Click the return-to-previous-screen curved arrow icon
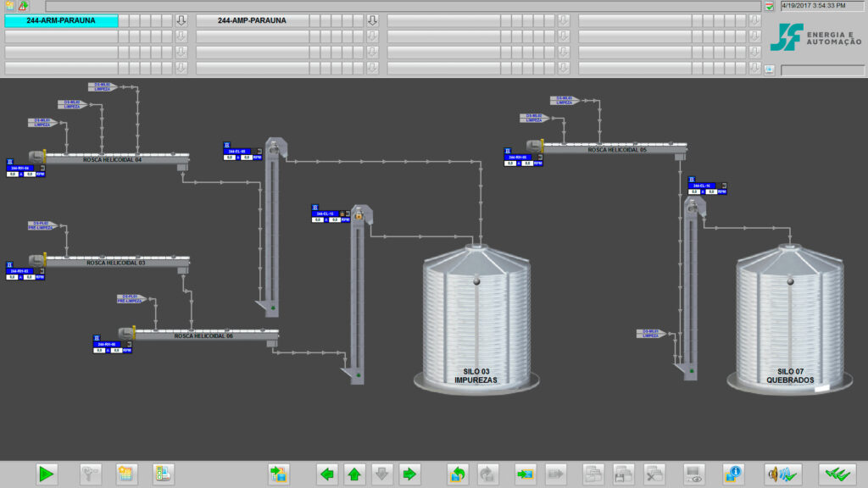 (x=458, y=474)
